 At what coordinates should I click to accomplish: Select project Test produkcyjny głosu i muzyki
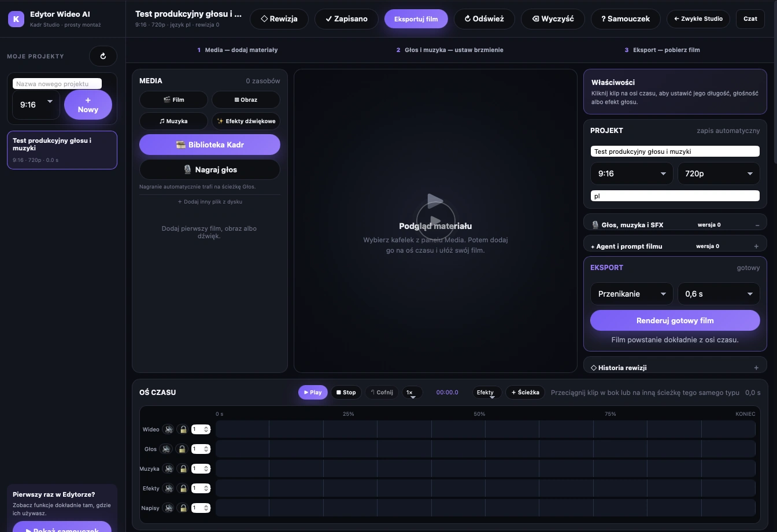(x=62, y=150)
